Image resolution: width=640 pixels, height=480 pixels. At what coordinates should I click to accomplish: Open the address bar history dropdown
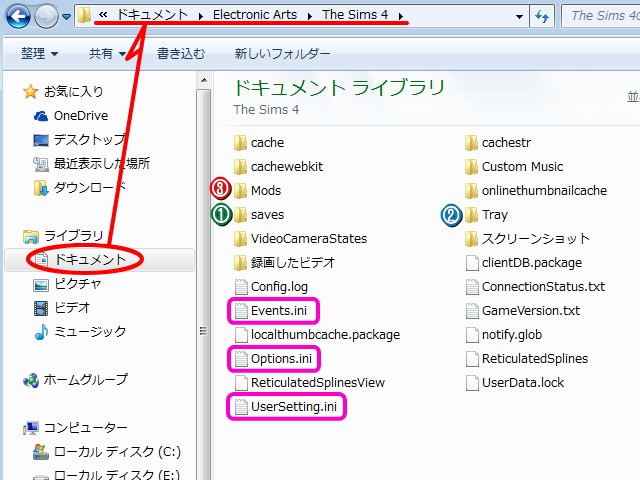tap(519, 17)
